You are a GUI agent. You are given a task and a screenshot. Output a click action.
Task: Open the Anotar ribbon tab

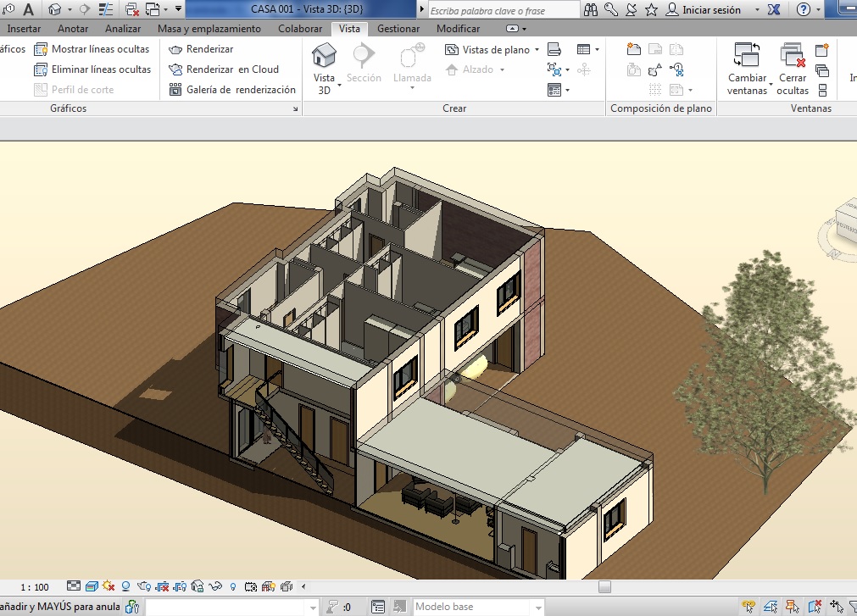pos(73,29)
